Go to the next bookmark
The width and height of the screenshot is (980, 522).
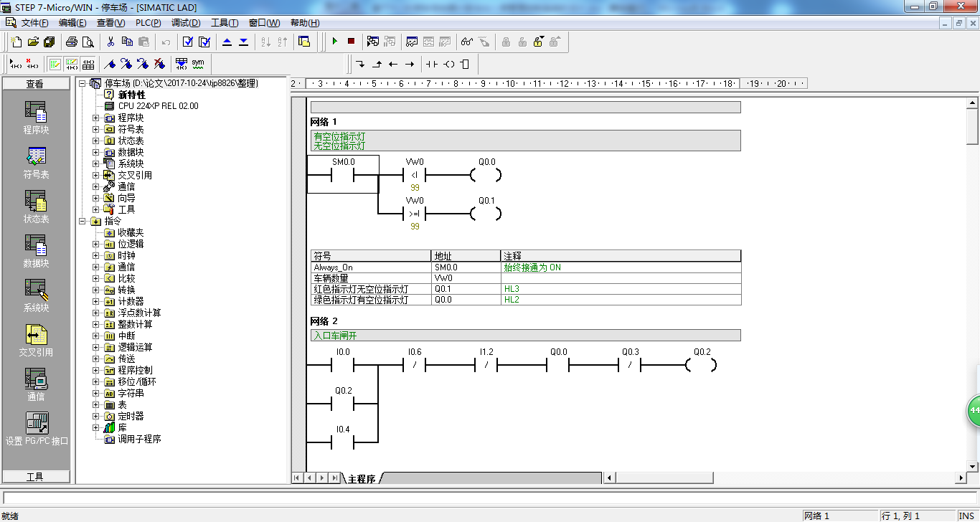click(126, 64)
